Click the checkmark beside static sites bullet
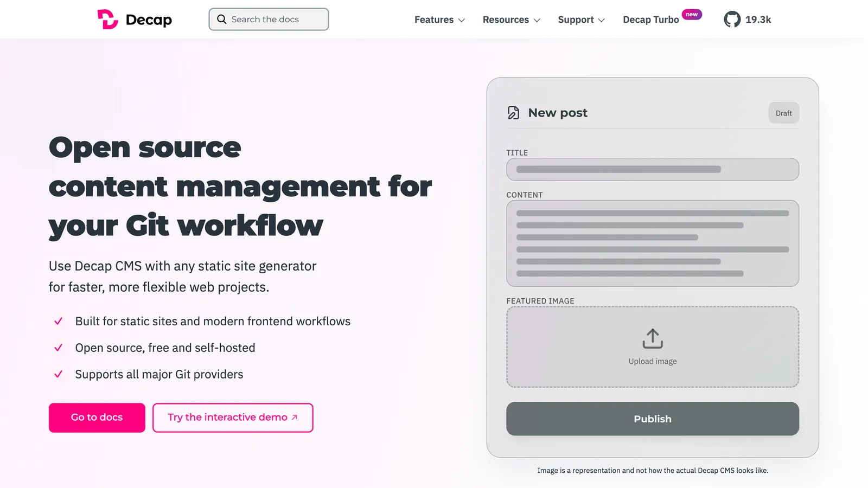Viewport: 868px width, 488px height. pyautogui.click(x=59, y=321)
